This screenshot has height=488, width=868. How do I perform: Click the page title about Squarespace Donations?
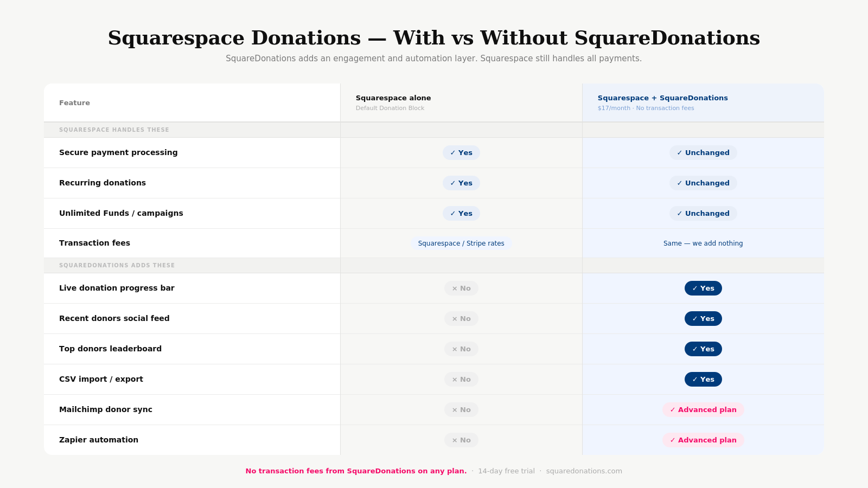434,38
